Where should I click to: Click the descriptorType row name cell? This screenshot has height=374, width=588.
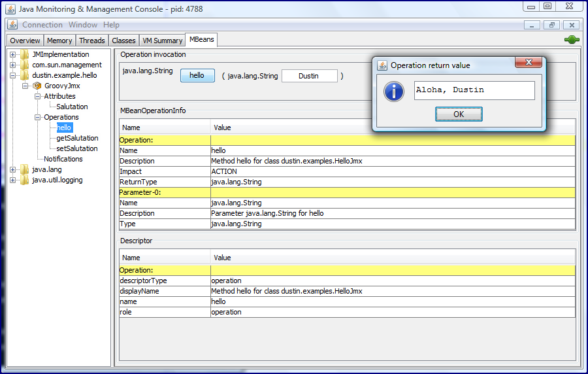tap(165, 280)
